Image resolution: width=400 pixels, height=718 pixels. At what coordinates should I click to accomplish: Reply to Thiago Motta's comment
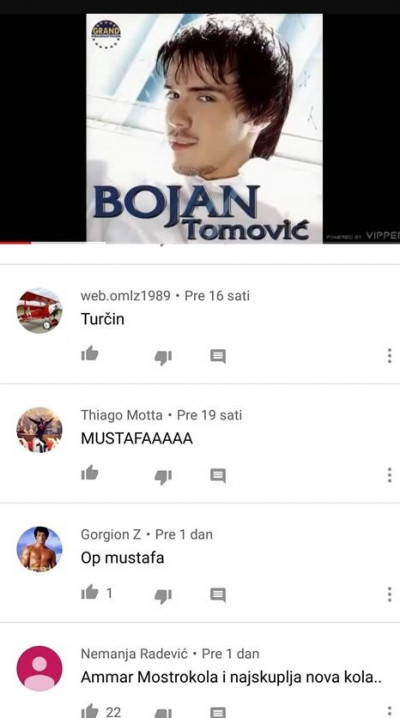pyautogui.click(x=218, y=475)
